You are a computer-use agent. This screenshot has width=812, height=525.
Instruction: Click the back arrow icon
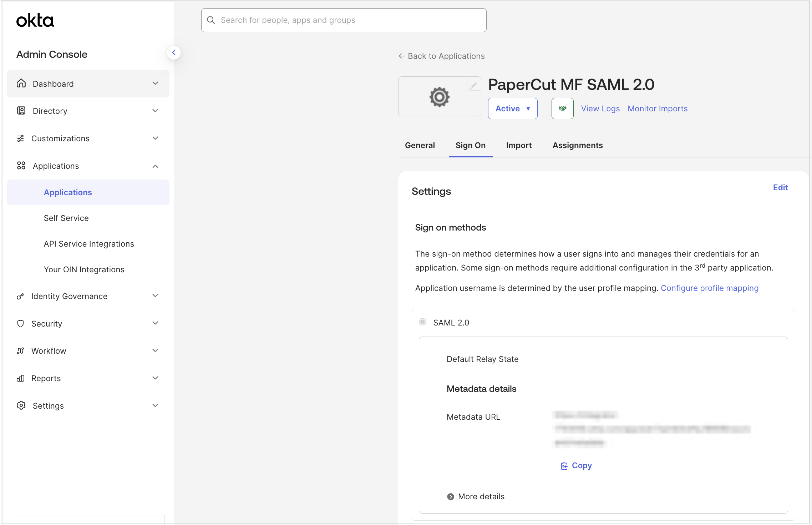(402, 56)
